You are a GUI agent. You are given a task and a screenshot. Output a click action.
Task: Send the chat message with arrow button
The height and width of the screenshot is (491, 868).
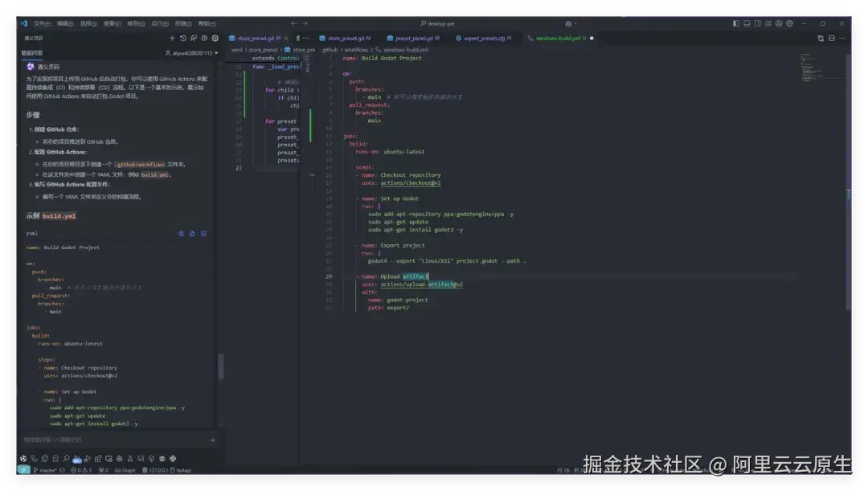(x=211, y=440)
